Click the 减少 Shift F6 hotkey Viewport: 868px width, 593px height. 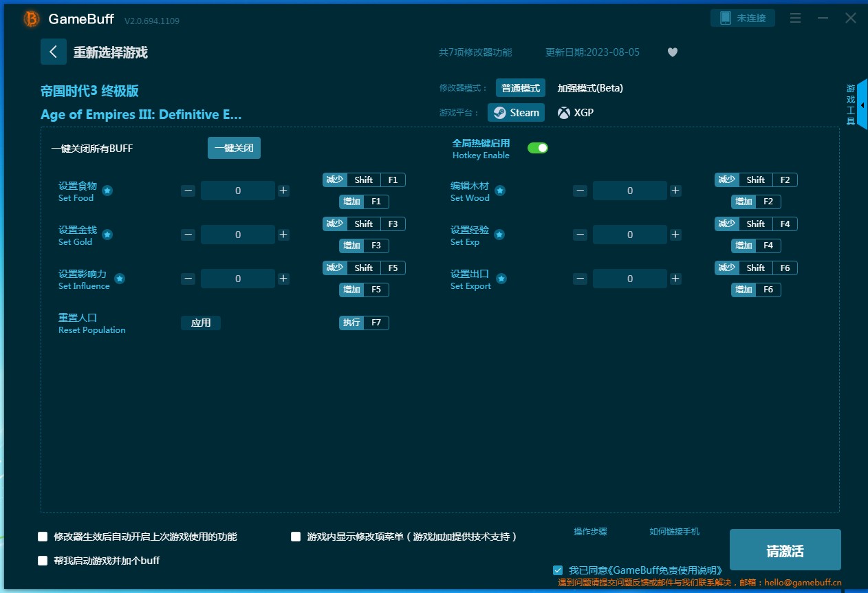(756, 268)
